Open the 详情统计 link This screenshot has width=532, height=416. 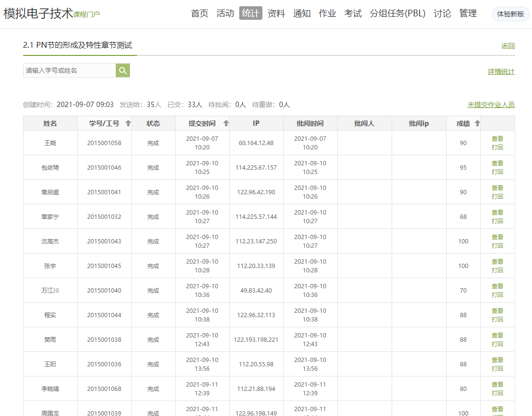tap(501, 72)
